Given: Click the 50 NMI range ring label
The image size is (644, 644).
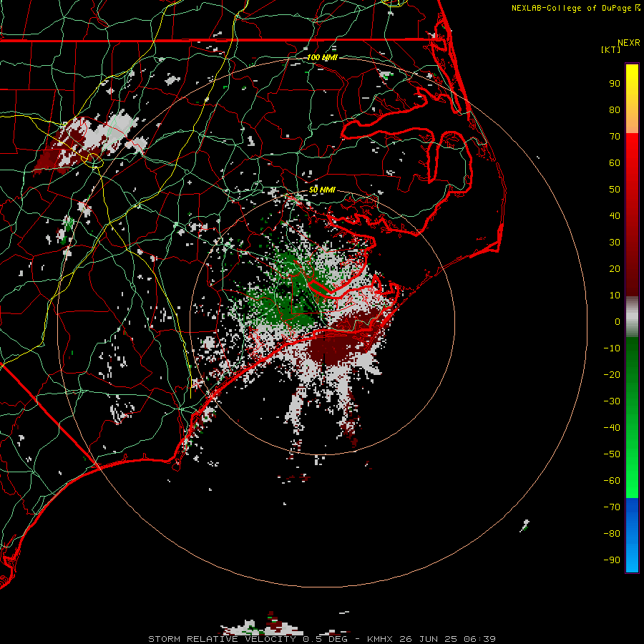Looking at the screenshot, I should [322, 190].
